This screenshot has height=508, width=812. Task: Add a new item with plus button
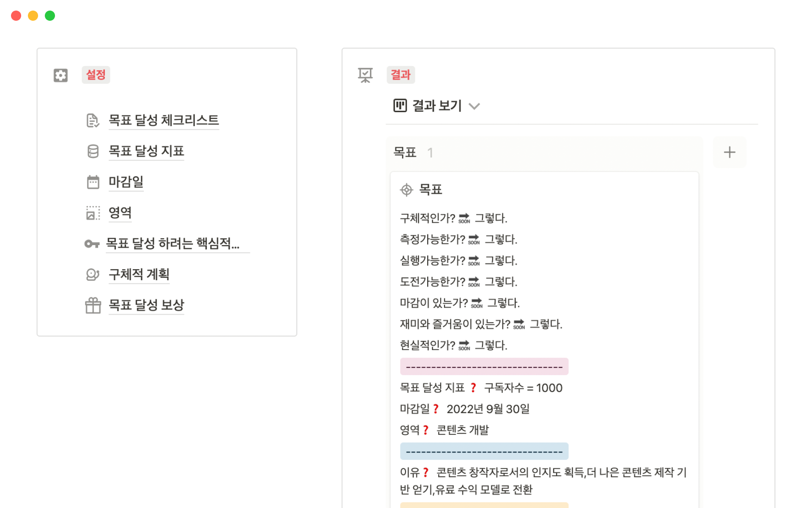(729, 152)
